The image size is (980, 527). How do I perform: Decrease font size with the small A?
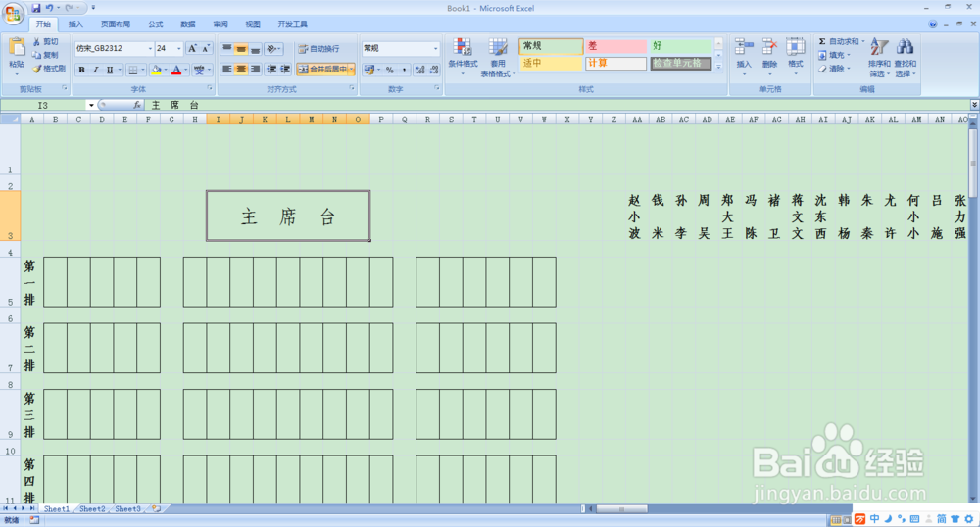[205, 48]
